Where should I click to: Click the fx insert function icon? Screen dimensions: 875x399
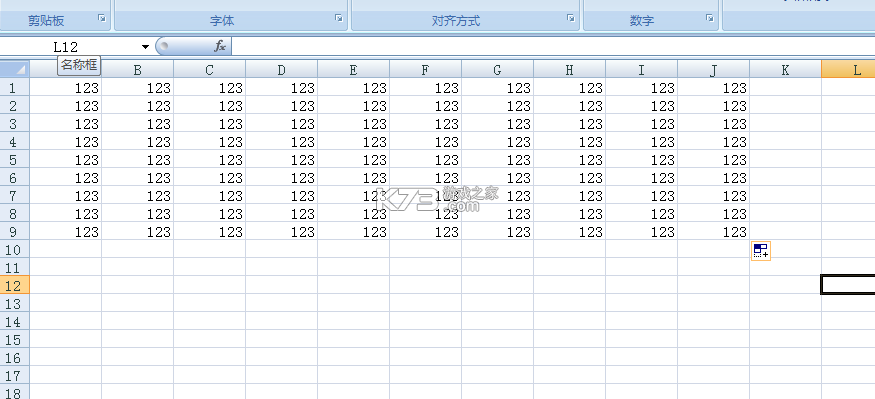pos(220,46)
